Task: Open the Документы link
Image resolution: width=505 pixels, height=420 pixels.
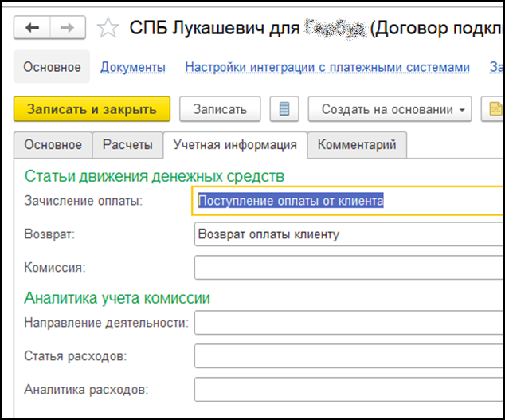Action: [133, 67]
